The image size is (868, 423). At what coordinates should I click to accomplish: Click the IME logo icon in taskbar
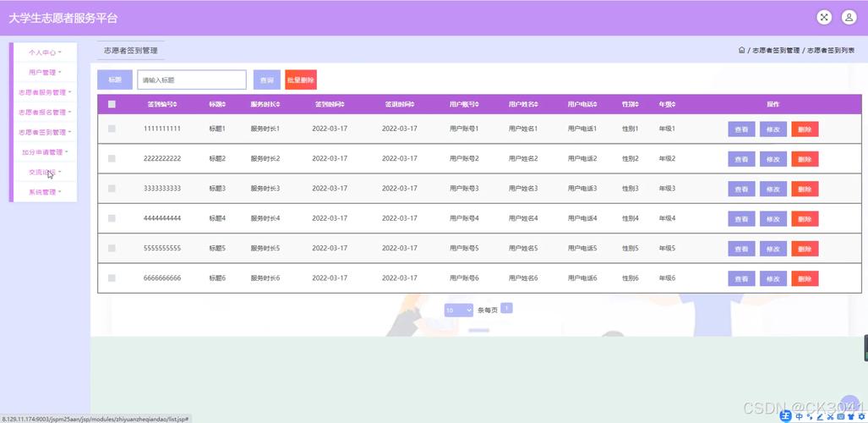click(x=785, y=415)
